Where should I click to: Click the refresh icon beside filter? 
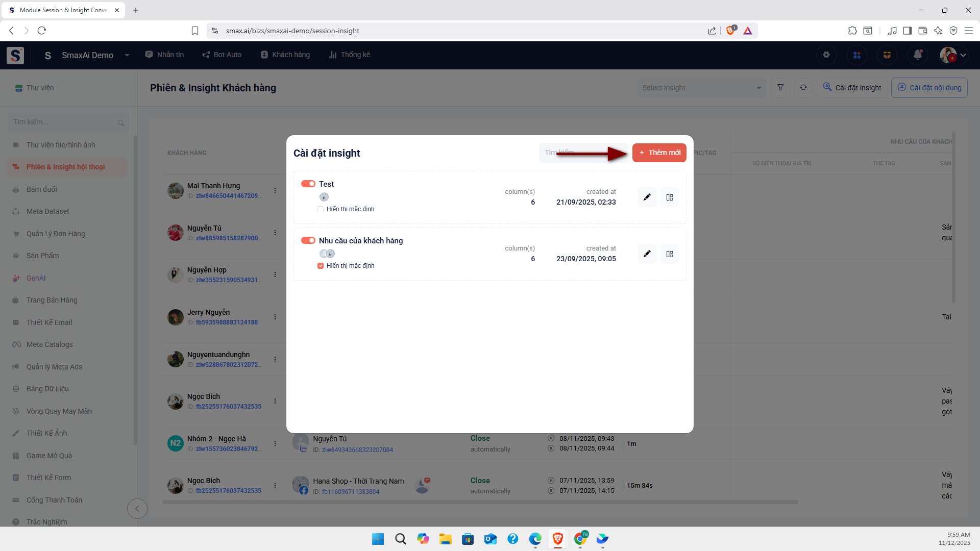(803, 88)
